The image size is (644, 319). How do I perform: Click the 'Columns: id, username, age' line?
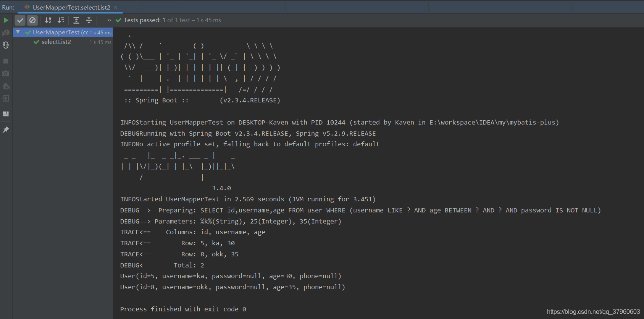coord(193,232)
